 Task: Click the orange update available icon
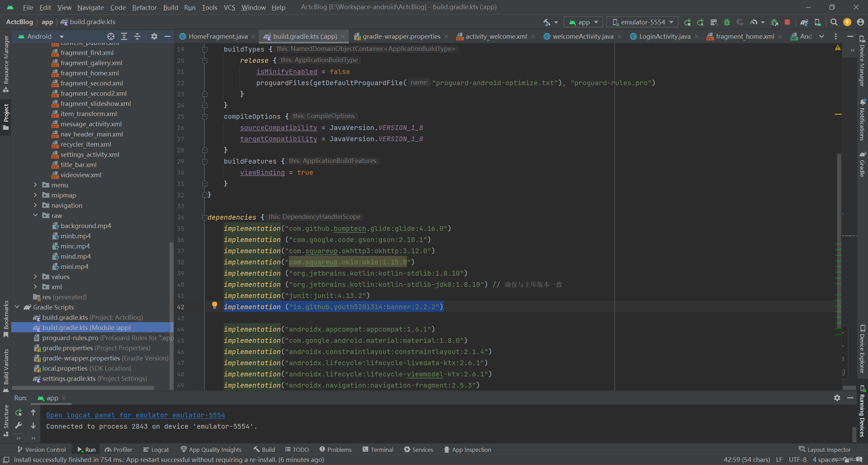pos(847,22)
